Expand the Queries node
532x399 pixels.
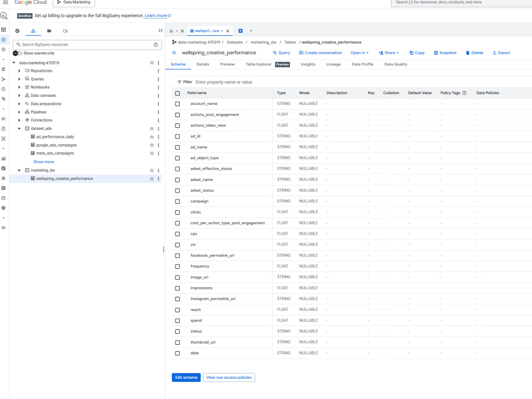click(19, 79)
